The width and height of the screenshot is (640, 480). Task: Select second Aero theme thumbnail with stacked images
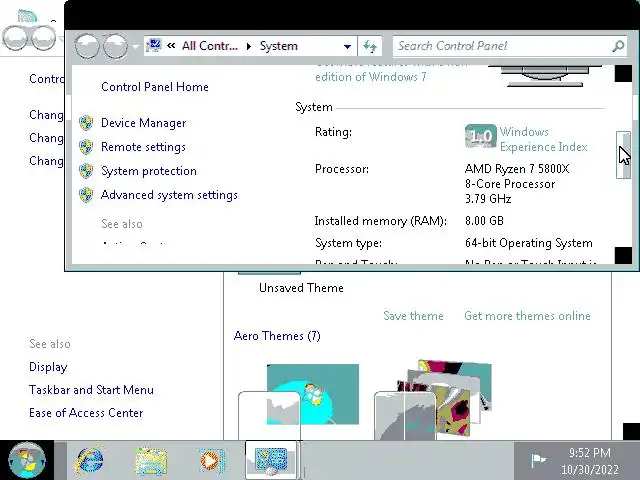click(x=433, y=400)
